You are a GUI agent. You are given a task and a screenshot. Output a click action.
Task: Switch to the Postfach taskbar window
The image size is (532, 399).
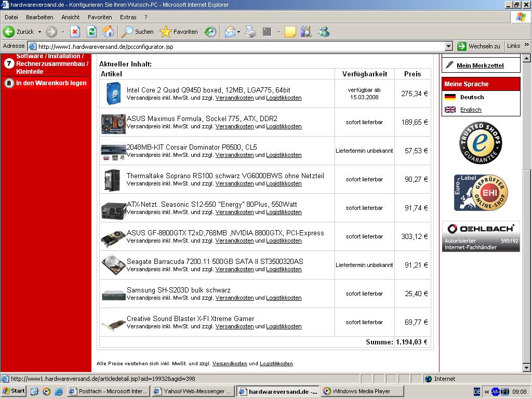[109, 391]
